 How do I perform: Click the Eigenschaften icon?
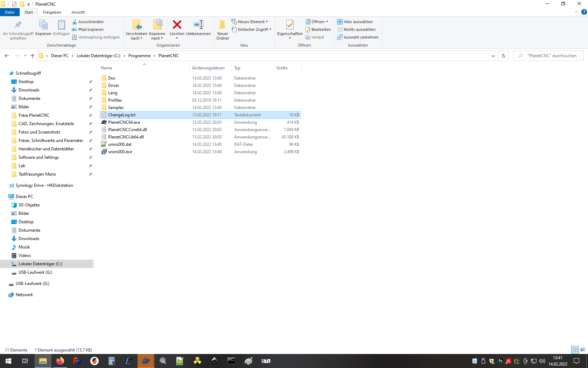tap(290, 25)
